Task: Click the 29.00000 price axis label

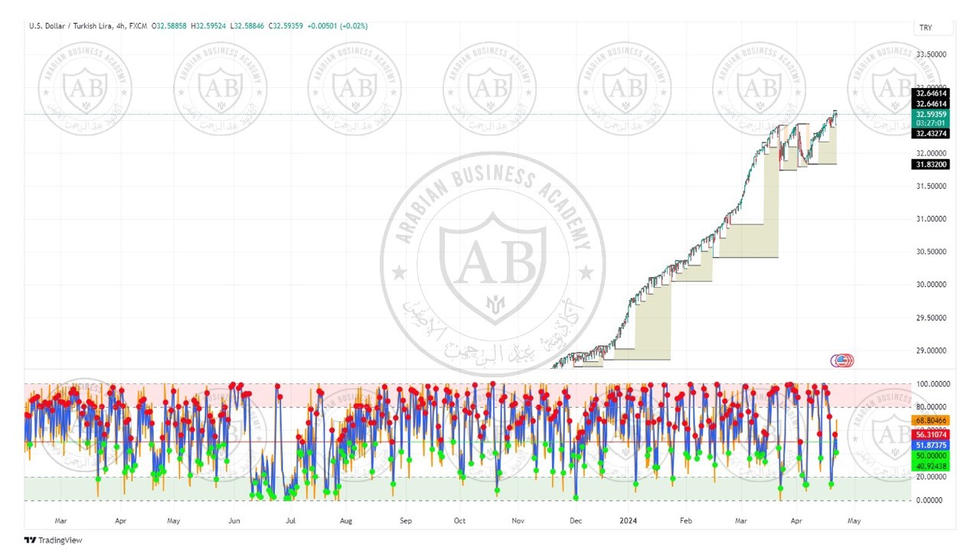Action: point(933,350)
